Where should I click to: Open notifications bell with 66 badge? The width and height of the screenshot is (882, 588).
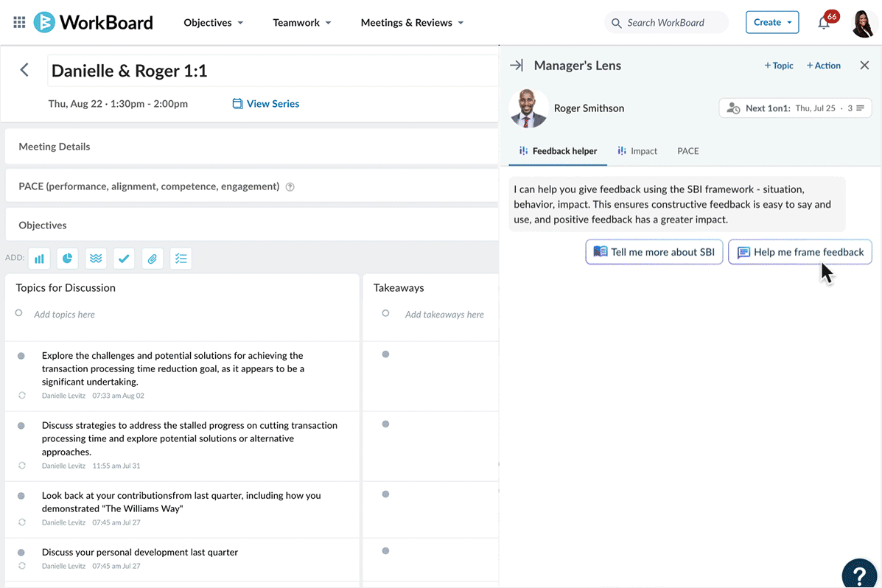(825, 22)
